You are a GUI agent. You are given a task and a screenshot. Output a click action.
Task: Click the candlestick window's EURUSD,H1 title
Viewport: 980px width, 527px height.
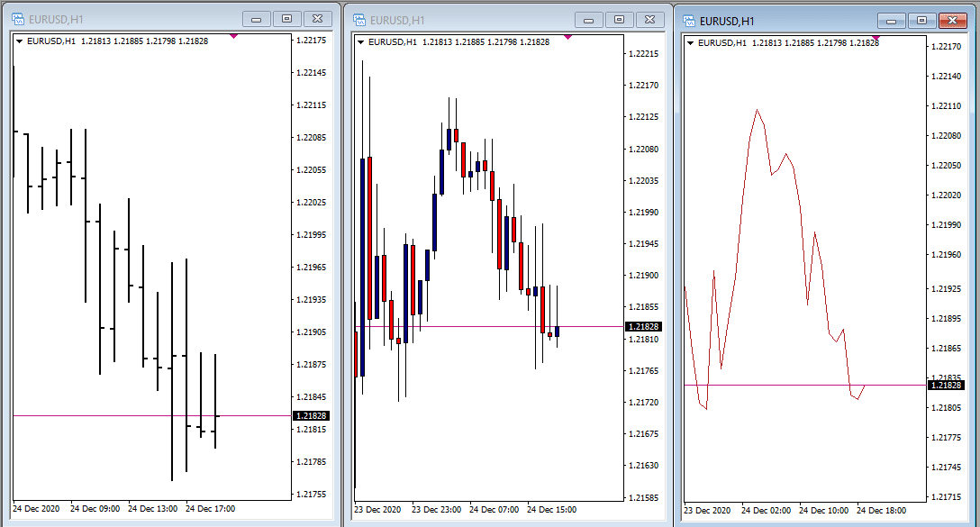pos(397,20)
